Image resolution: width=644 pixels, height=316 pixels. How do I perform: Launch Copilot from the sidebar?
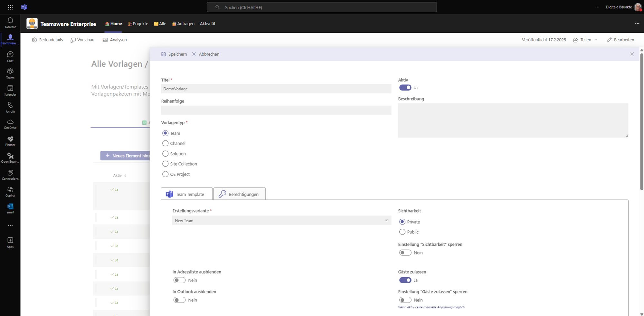(x=10, y=191)
